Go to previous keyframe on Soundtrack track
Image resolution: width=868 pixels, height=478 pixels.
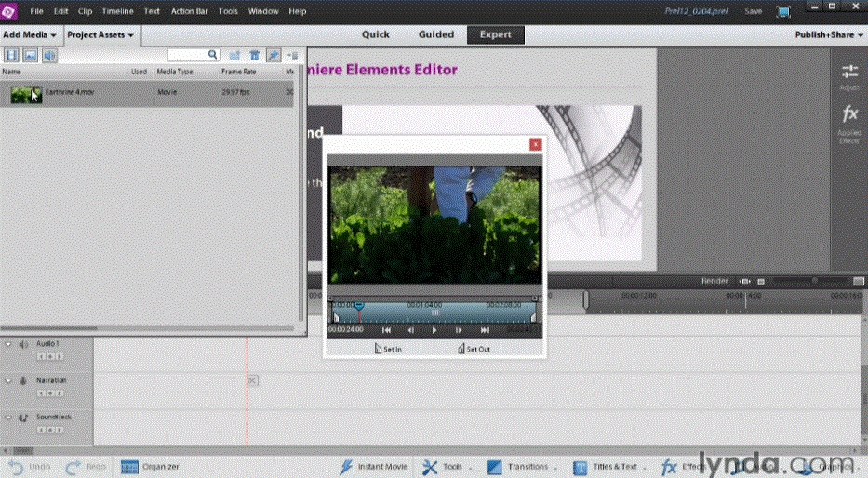42,430
